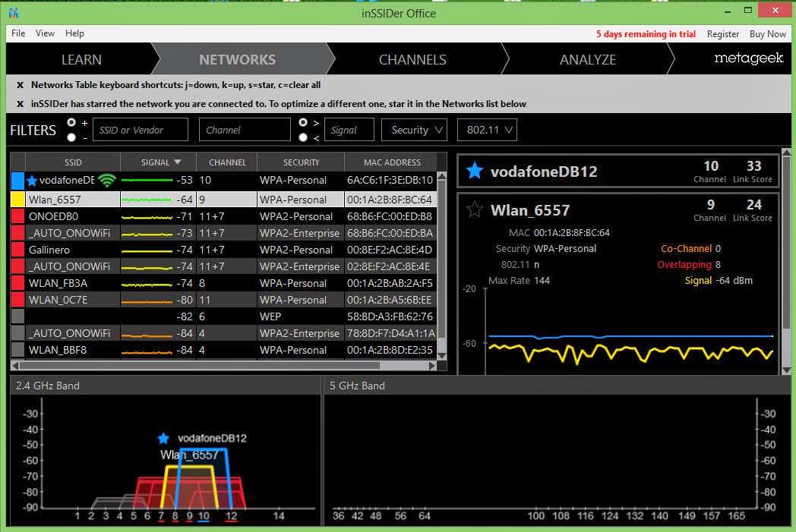
Task: Open the View menu
Action: 45,33
